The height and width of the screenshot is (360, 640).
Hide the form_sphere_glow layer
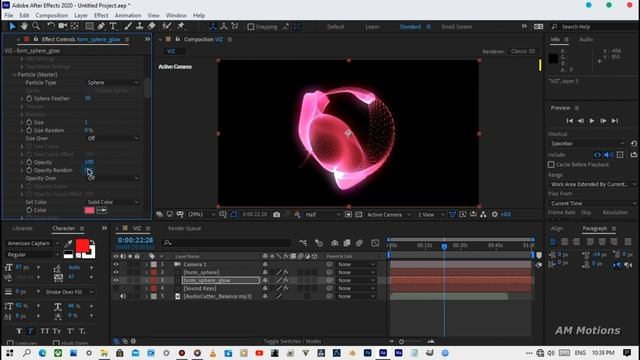click(x=116, y=280)
